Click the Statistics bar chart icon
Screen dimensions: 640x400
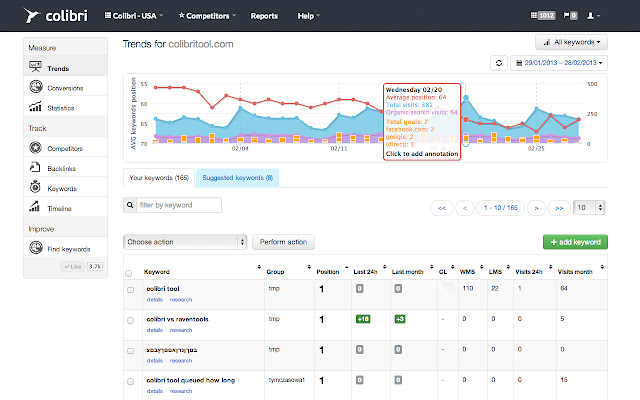[x=35, y=107]
